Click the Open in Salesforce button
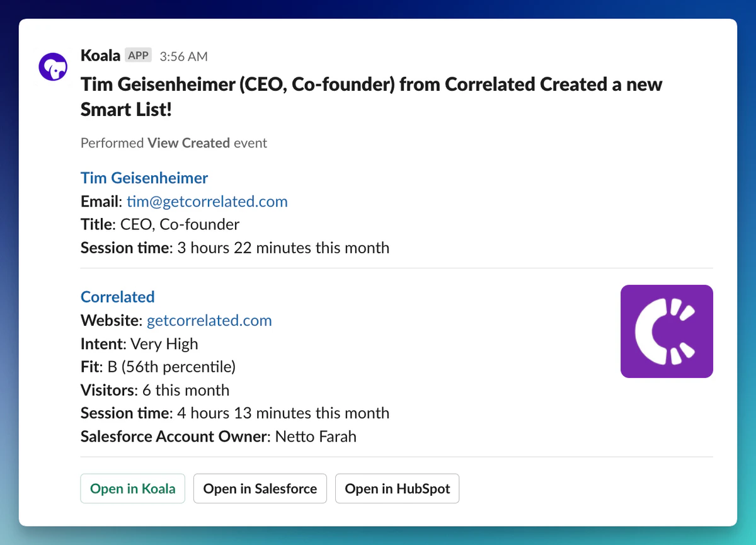The width and height of the screenshot is (756, 545). (260, 488)
